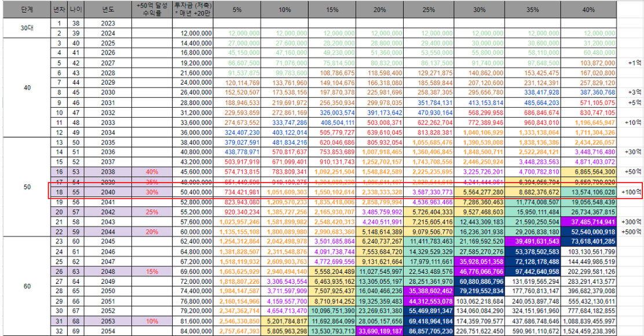The height and width of the screenshot is (336, 644).
Task: Select the 84,000,000 investment cell
Action: [193, 329]
